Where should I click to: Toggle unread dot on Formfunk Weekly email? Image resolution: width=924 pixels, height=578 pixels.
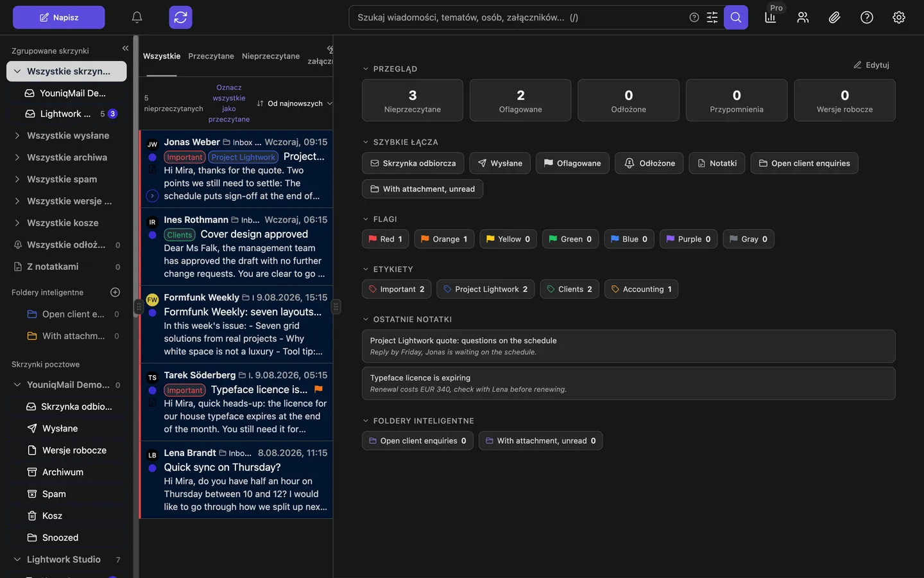click(x=153, y=313)
